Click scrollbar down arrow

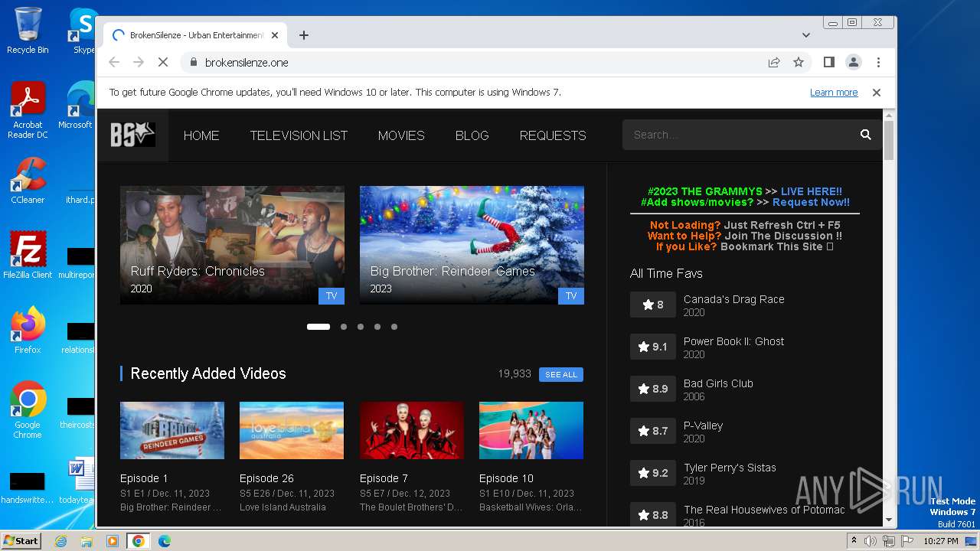click(888, 520)
